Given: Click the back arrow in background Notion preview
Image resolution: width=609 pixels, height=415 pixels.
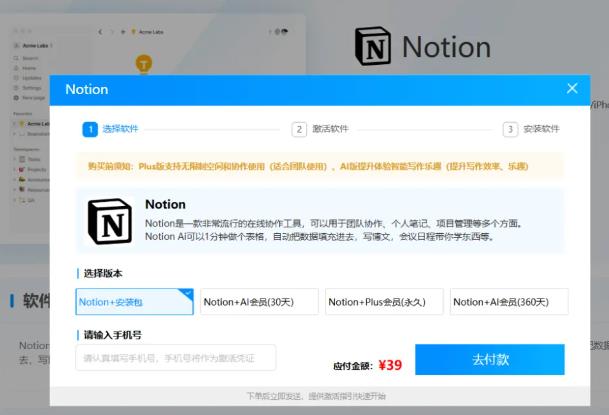Looking at the screenshot, I should pos(100,32).
